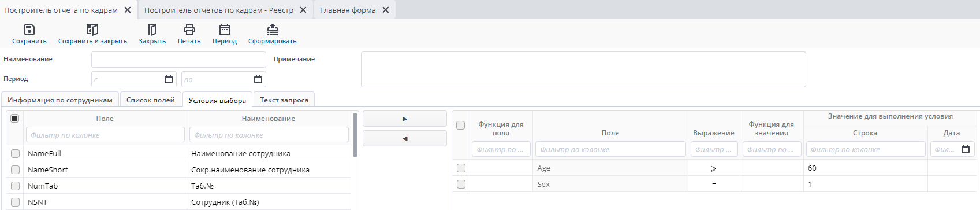
Task: Click the Поле column filter in conditions table
Action: coord(610,149)
